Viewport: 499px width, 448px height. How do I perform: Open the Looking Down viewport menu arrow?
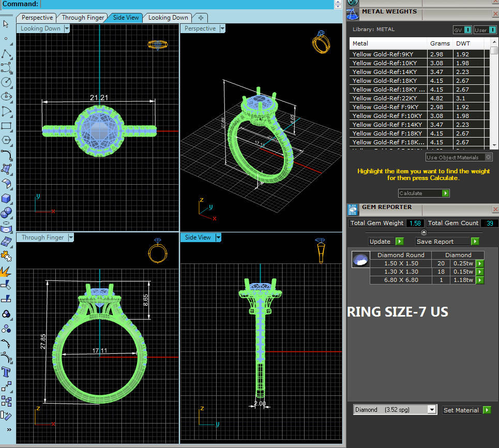tap(67, 29)
